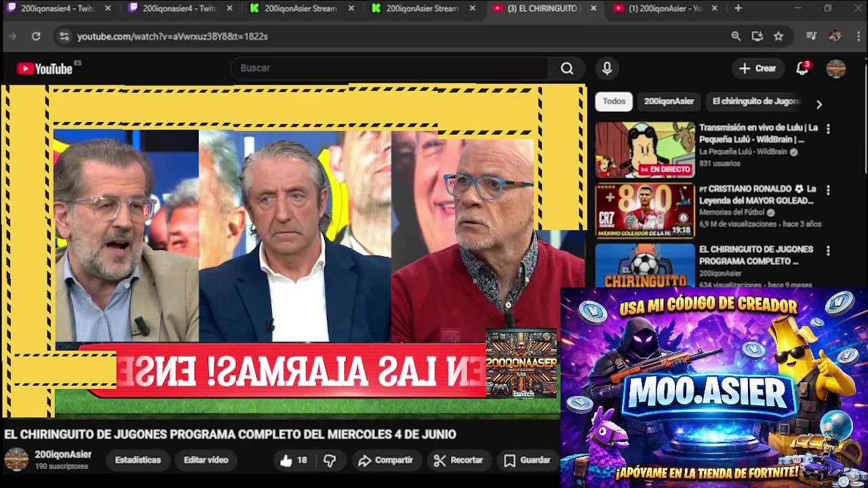Open options for the CRISTIANO RONALDO video
Image resolution: width=868 pixels, height=488 pixels.
point(827,190)
